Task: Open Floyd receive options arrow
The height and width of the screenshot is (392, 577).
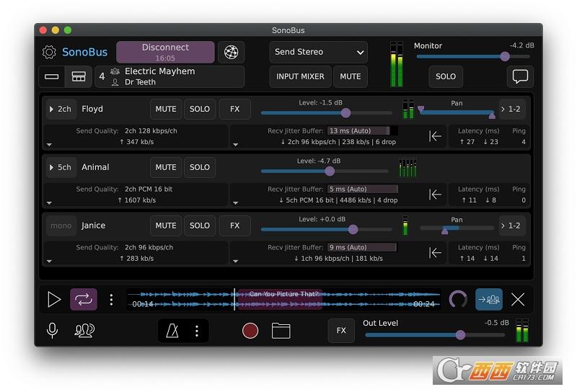Action: (236, 145)
